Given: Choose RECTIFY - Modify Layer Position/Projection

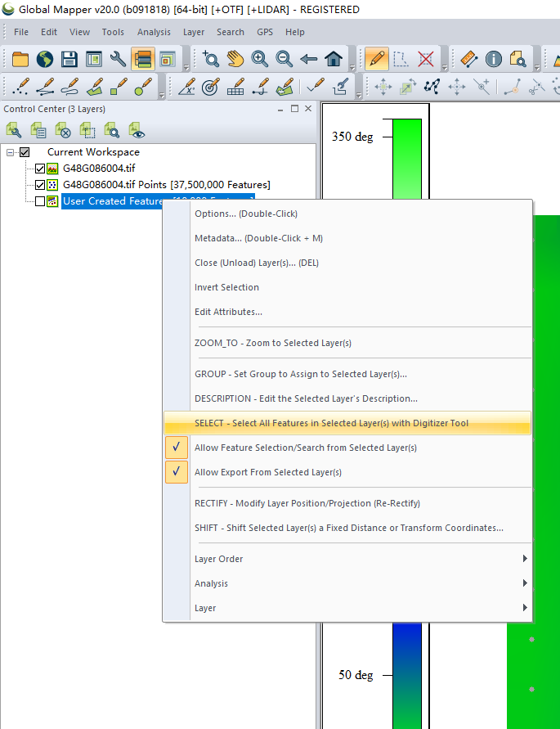Looking at the screenshot, I should click(x=347, y=503).
